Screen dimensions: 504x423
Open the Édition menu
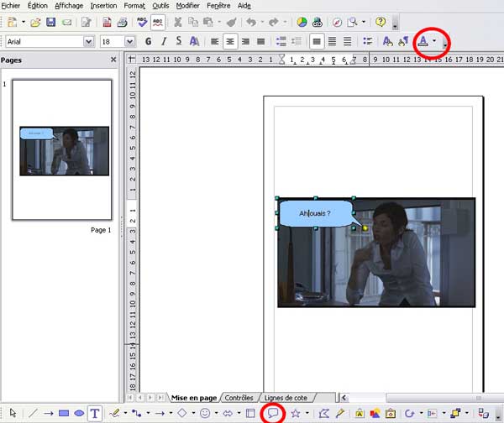pos(38,6)
